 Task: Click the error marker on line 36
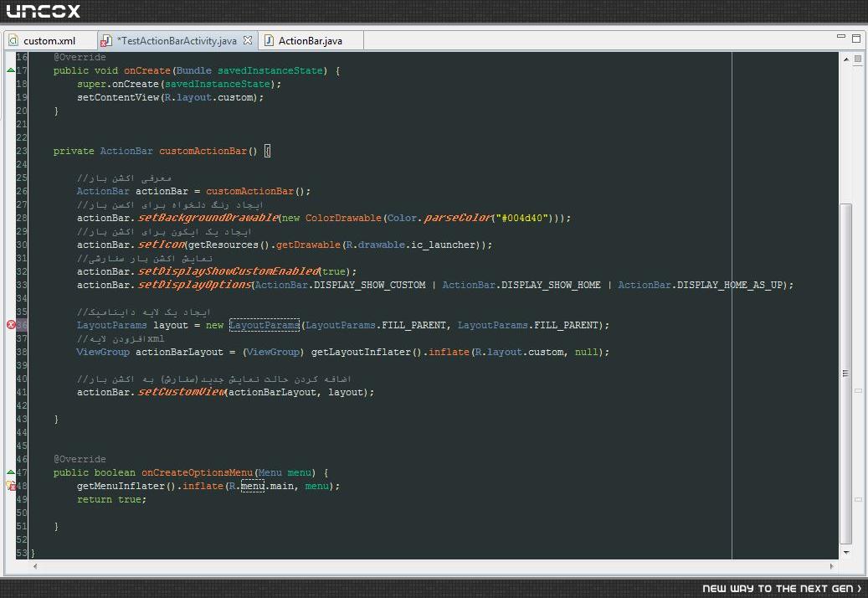click(11, 325)
